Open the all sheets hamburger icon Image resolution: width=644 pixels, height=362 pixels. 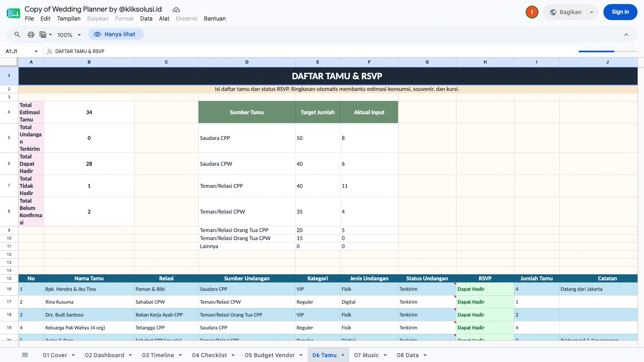coord(25,355)
